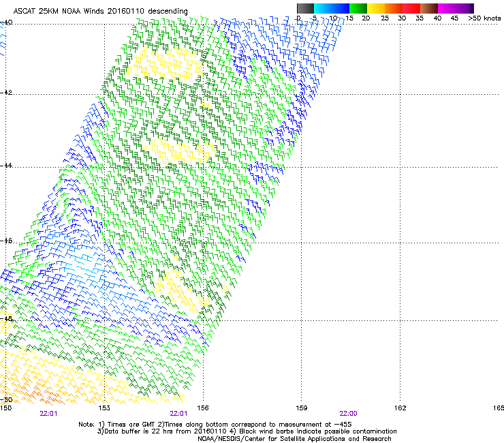Click the blue 10-15 knots legend segment
Image resolution: width=504 pixels, height=443 pixels.
click(x=341, y=8)
